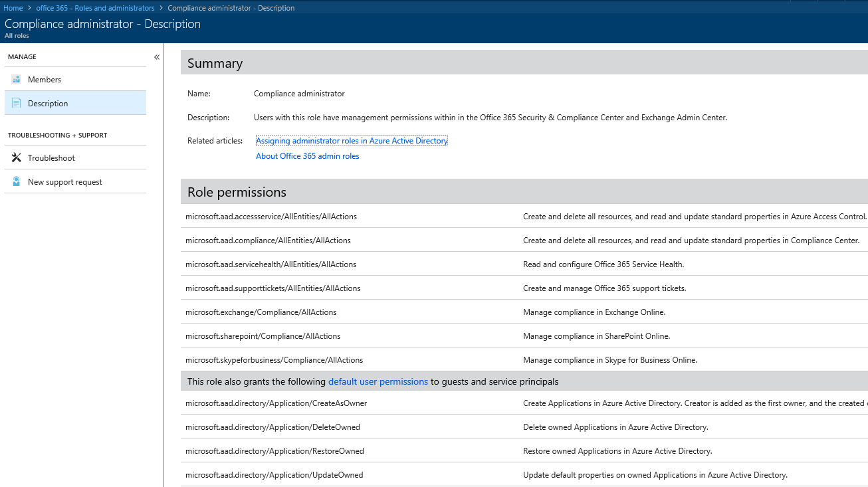
Task: Open Assigning administrator roles in Azure AD article
Action: click(x=352, y=141)
